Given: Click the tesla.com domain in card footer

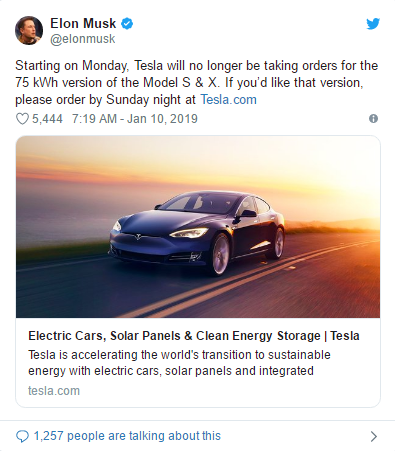Looking at the screenshot, I should click(54, 391).
